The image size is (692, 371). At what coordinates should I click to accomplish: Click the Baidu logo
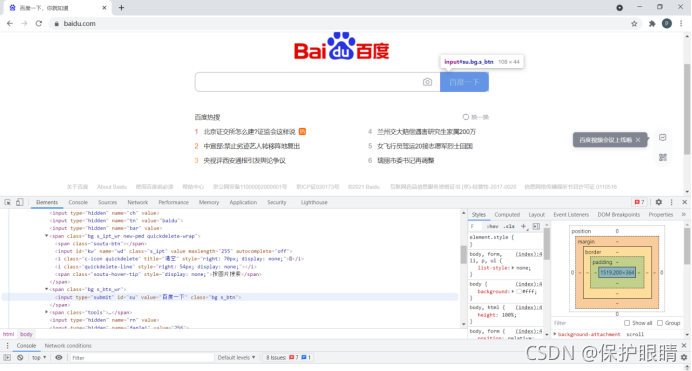(x=342, y=46)
